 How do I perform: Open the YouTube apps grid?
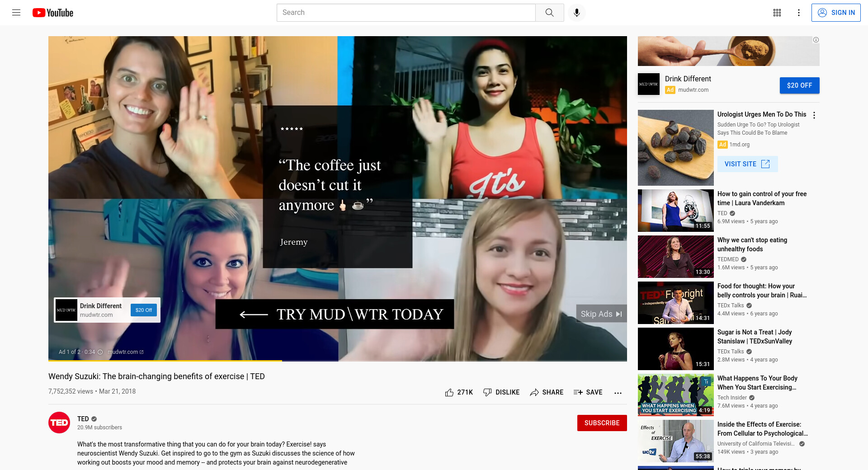(777, 13)
